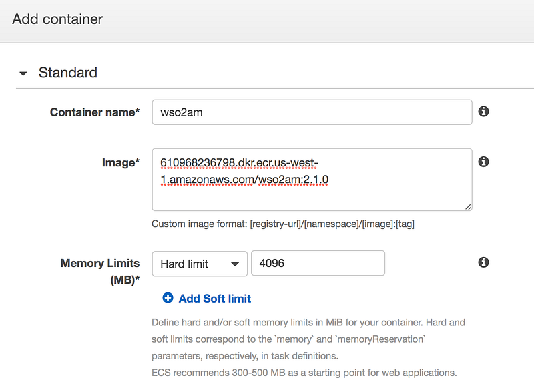The height and width of the screenshot is (392, 534).
Task: Select the memory value field showing 4096
Action: point(317,263)
